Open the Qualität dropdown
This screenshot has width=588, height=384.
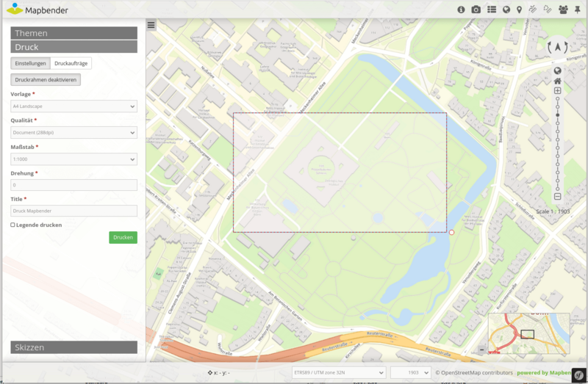tap(73, 133)
